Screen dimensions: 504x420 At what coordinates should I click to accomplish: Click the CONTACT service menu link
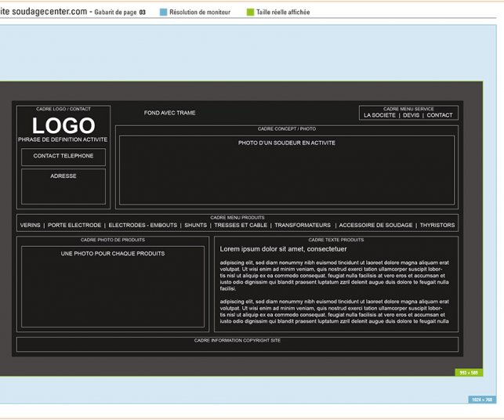tap(439, 115)
